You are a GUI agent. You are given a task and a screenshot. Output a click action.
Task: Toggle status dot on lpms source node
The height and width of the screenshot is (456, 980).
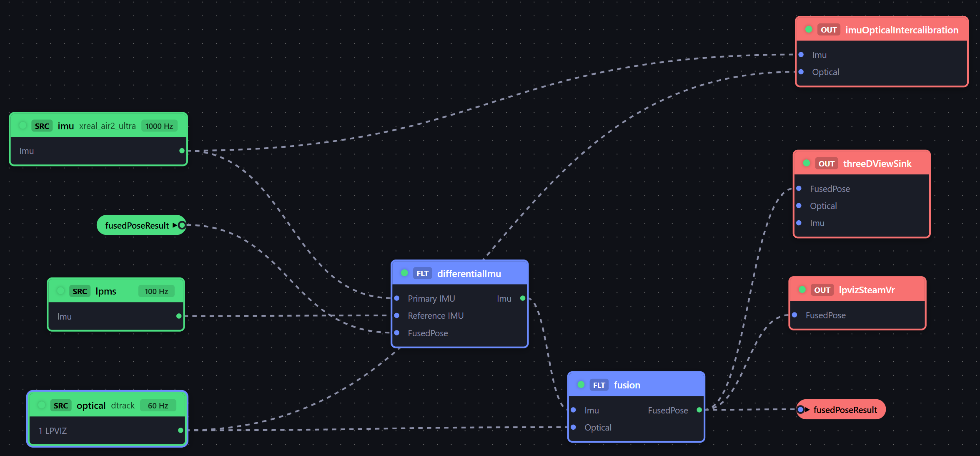(x=61, y=291)
